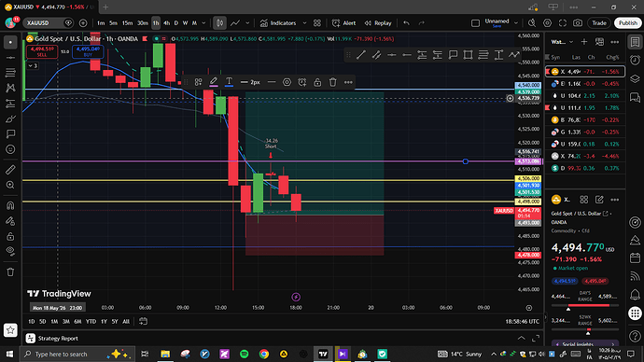Delete selected drawing trash icon
This screenshot has height=362, width=644.
click(332, 82)
